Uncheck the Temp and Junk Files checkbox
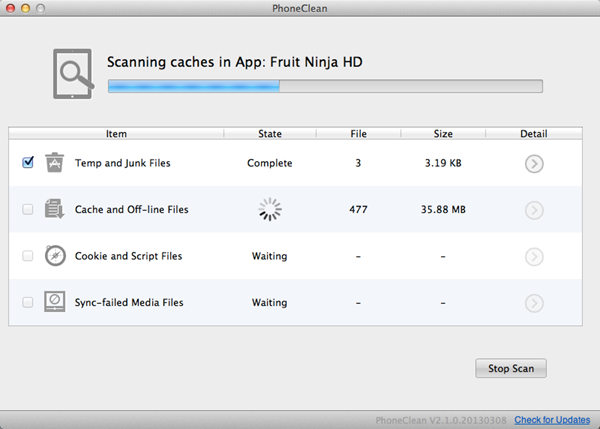Screen dimensions: 600x429 point(28,163)
